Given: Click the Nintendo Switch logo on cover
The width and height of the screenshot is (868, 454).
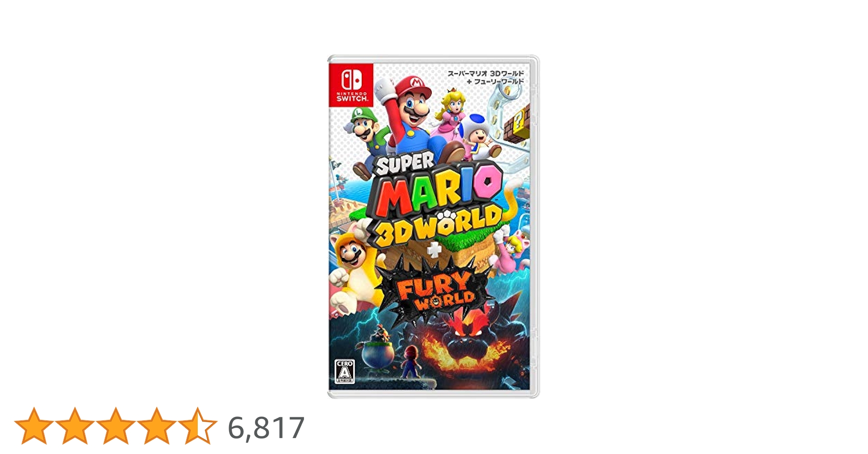Looking at the screenshot, I should [x=351, y=85].
